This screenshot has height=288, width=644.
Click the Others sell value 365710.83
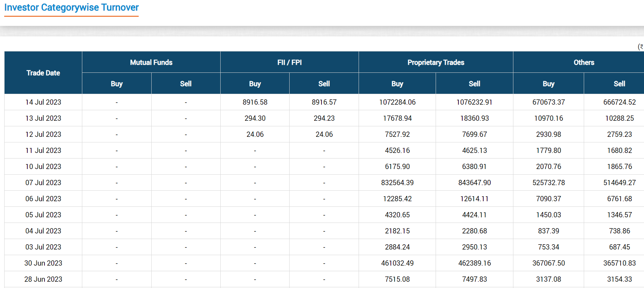pyautogui.click(x=619, y=263)
